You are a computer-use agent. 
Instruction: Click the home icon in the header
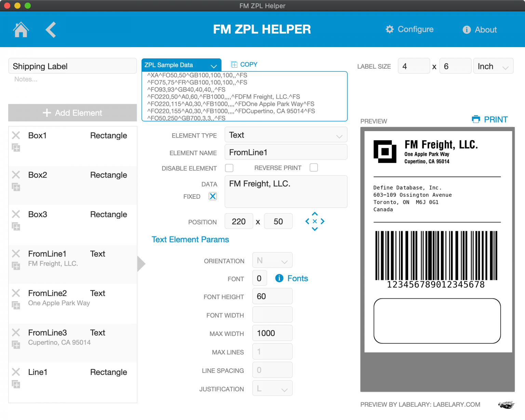21,29
